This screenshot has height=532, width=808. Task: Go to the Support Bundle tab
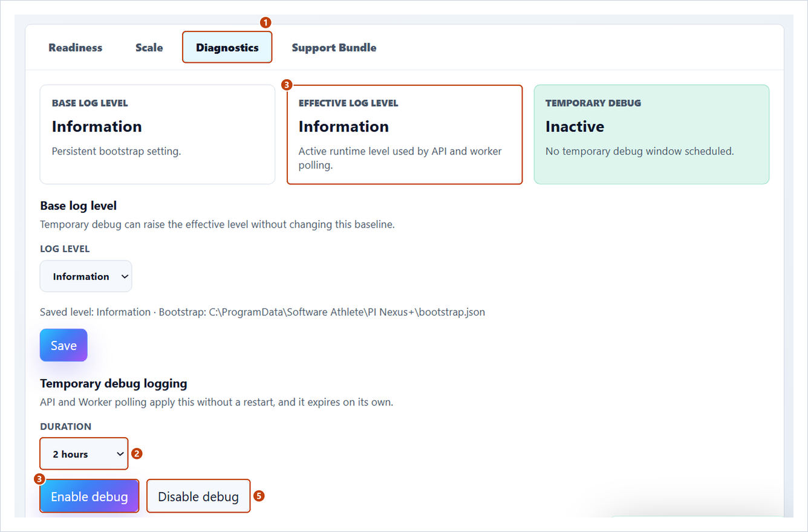pos(334,48)
